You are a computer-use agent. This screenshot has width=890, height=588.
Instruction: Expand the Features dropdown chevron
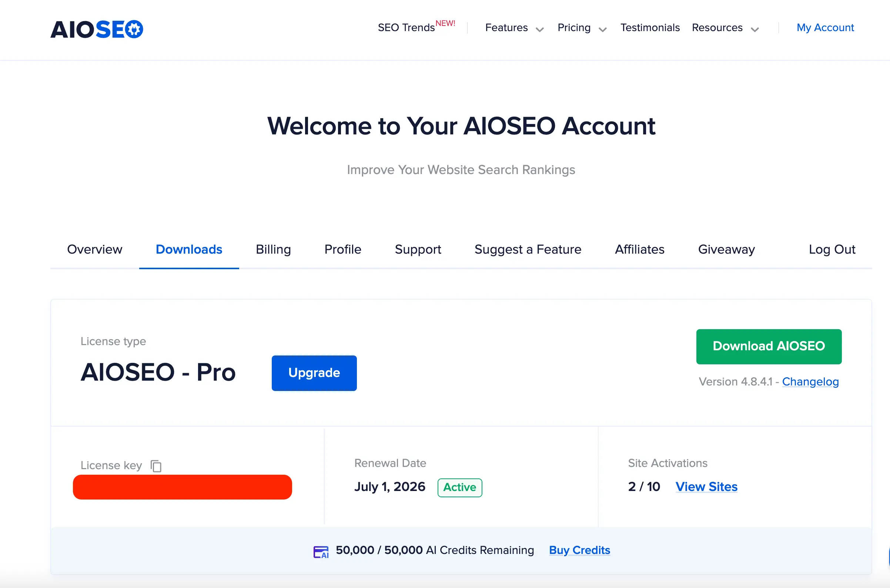pyautogui.click(x=540, y=30)
